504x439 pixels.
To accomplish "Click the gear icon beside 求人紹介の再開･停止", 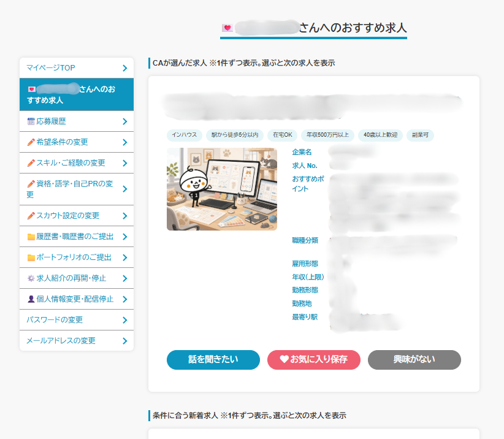I will [x=31, y=278].
